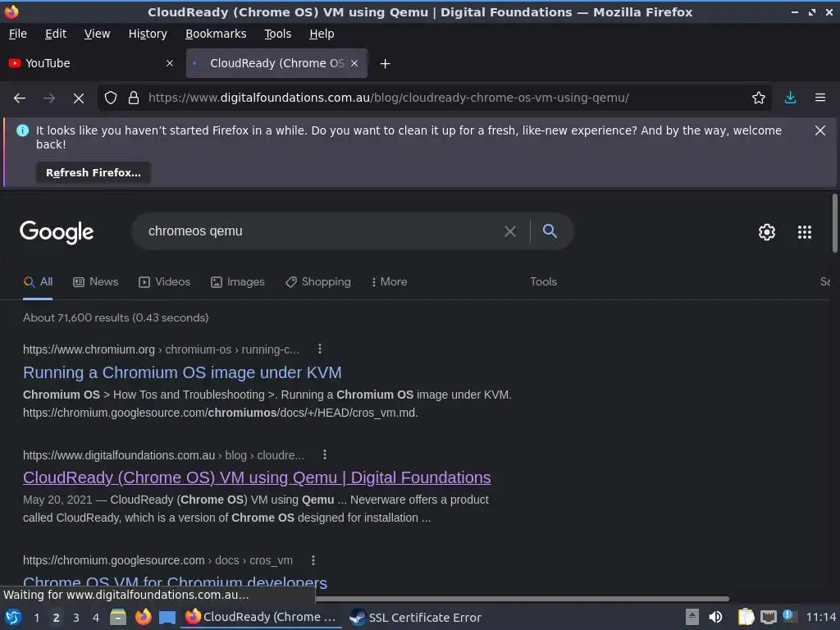Image resolution: width=840 pixels, height=630 pixels.
Task: Filter results by Videos
Action: click(x=164, y=282)
